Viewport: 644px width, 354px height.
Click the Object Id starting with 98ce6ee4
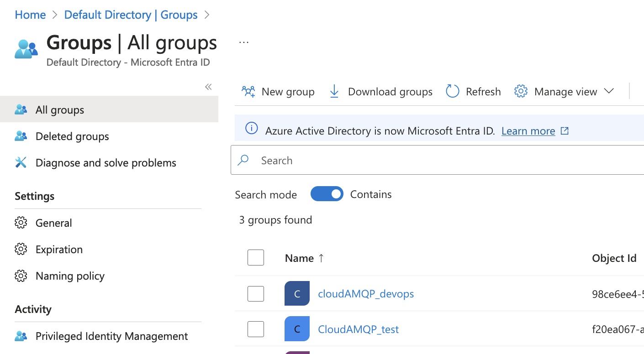[x=618, y=294]
